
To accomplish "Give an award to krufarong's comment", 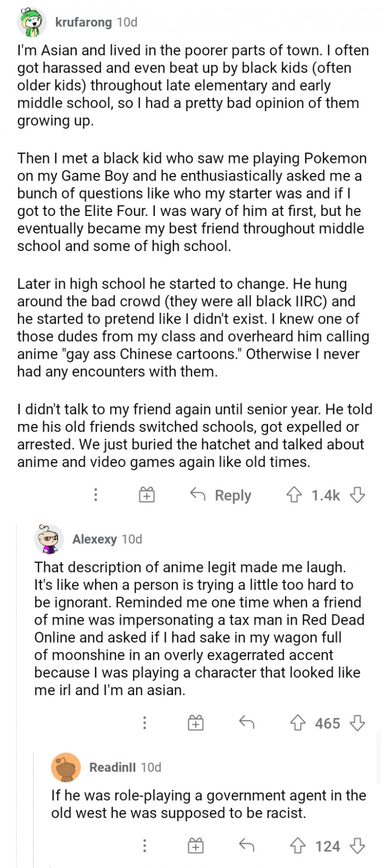I will point(146,495).
